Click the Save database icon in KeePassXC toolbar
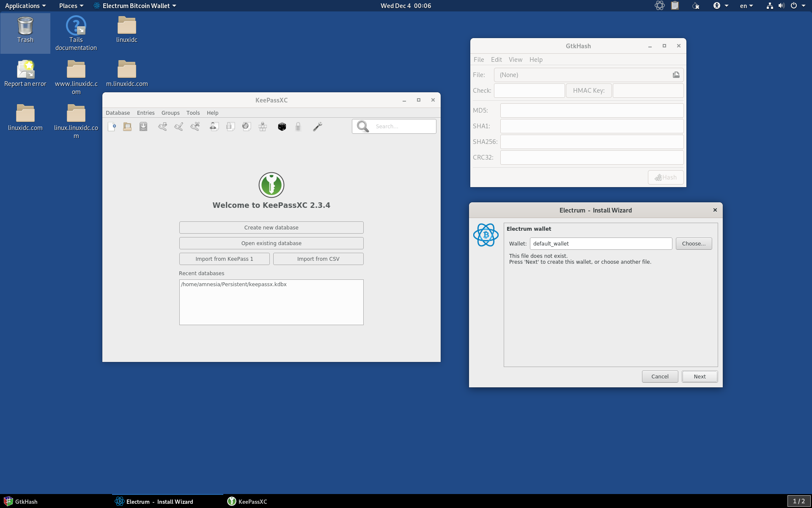Screen dimensions: 812x508 pos(143,127)
